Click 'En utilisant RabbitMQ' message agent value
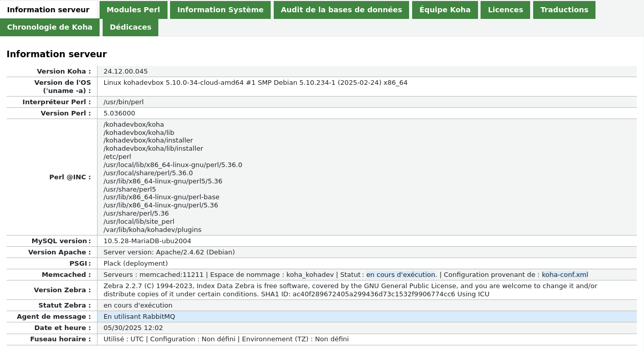Screen dimensions: 644x352 click(139, 317)
